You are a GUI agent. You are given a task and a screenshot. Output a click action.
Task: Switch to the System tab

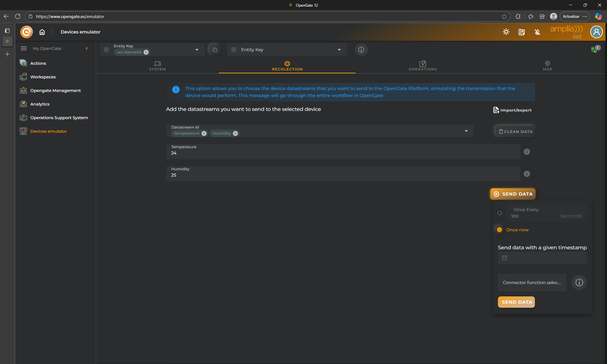click(x=157, y=66)
